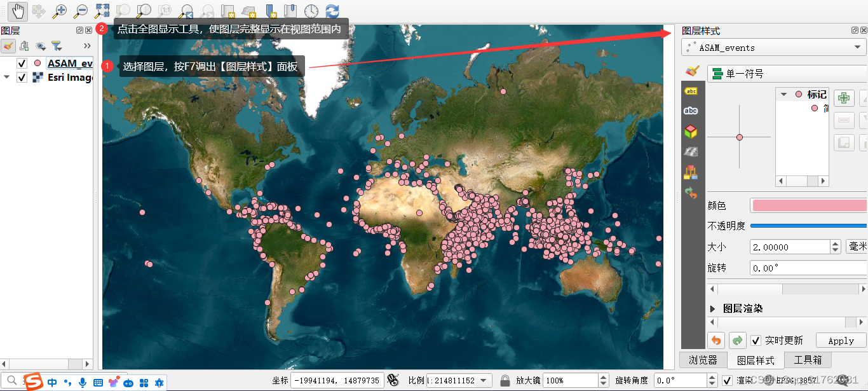The width and height of the screenshot is (868, 391).
Task: Switch to the Layer Styling (图层样式) tab
Action: 756,360
